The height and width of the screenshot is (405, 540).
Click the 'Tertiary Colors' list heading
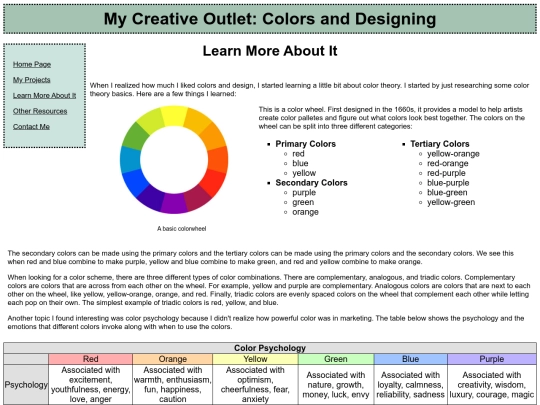click(x=440, y=144)
